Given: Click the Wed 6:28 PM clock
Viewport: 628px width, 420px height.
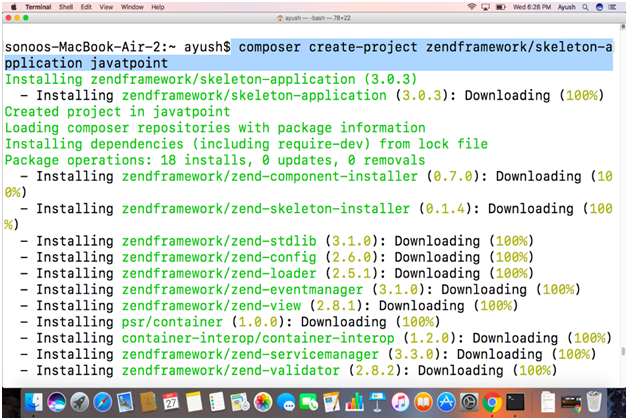Looking at the screenshot, I should [x=532, y=7].
